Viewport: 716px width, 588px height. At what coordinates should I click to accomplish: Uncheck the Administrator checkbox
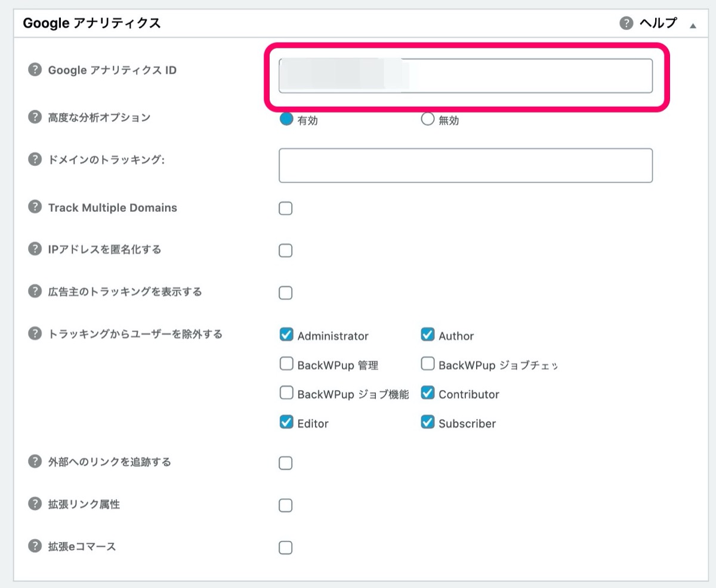286,335
